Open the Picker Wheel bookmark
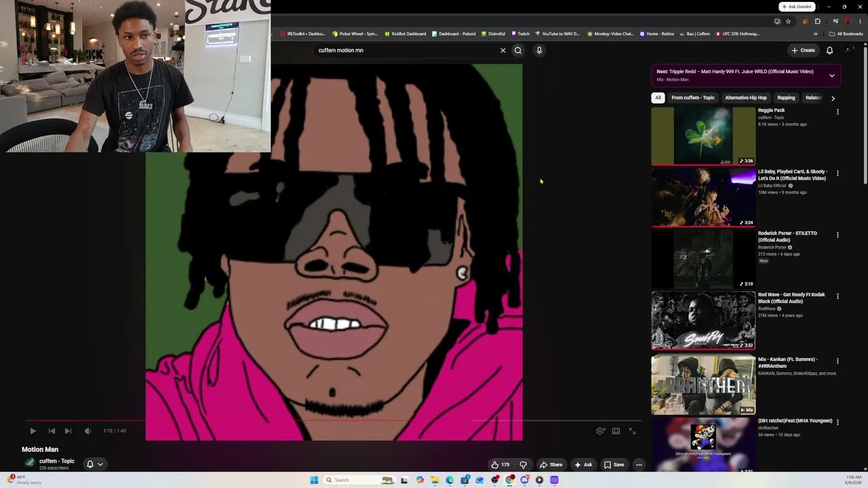The width and height of the screenshot is (868, 488). pos(355,33)
